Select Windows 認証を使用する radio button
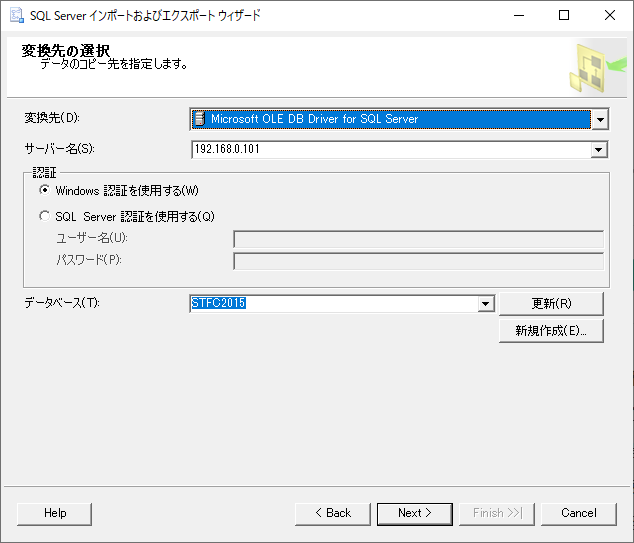Image resolution: width=634 pixels, height=543 pixels. pyautogui.click(x=44, y=190)
